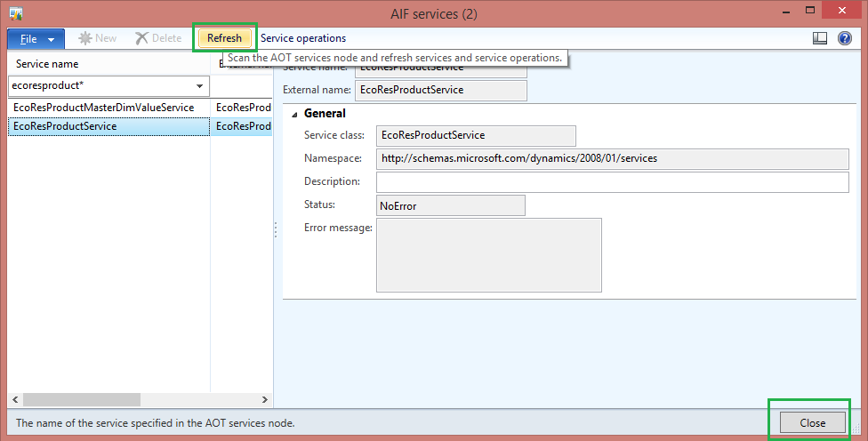The image size is (868, 441).
Task: Click the Delete toolbar button
Action: 158,38
